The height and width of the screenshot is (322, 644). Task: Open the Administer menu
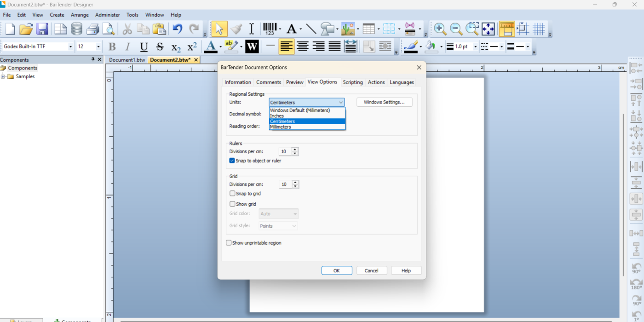tap(107, 15)
